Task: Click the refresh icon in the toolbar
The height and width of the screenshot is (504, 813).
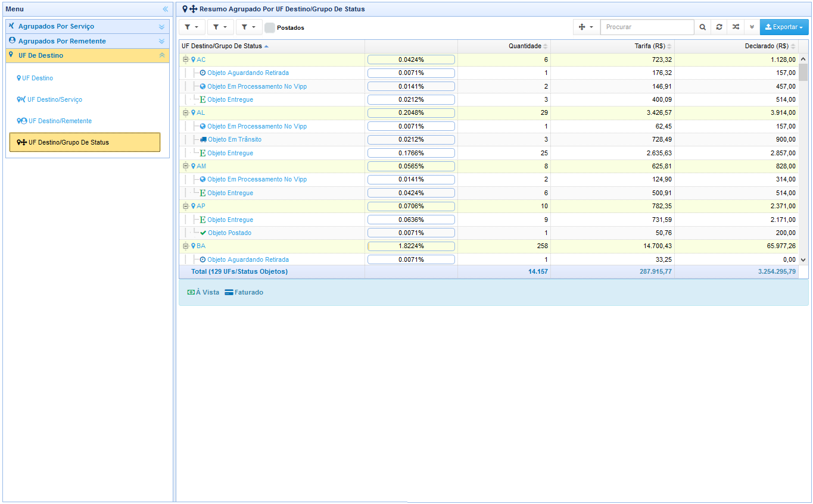Action: 719,27
